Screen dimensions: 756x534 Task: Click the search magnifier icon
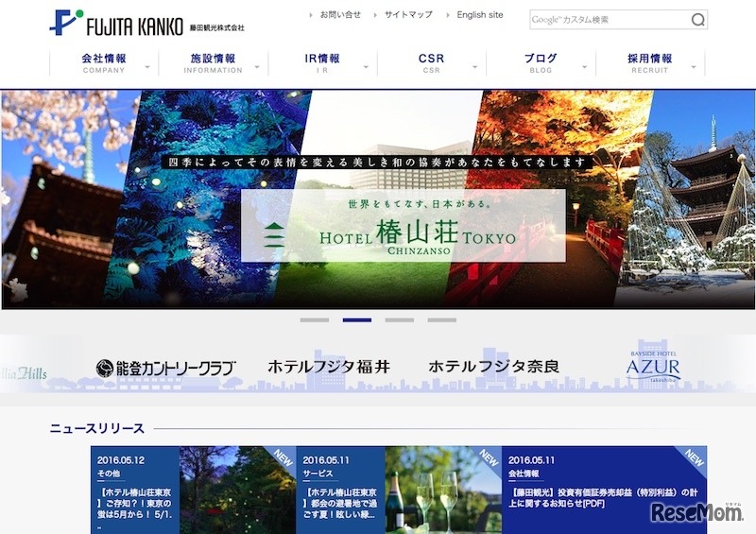(x=697, y=19)
